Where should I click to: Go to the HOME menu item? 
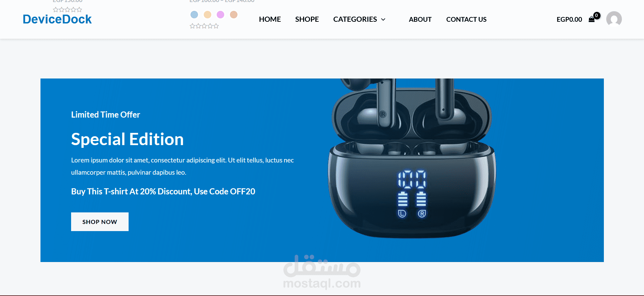coord(270,19)
